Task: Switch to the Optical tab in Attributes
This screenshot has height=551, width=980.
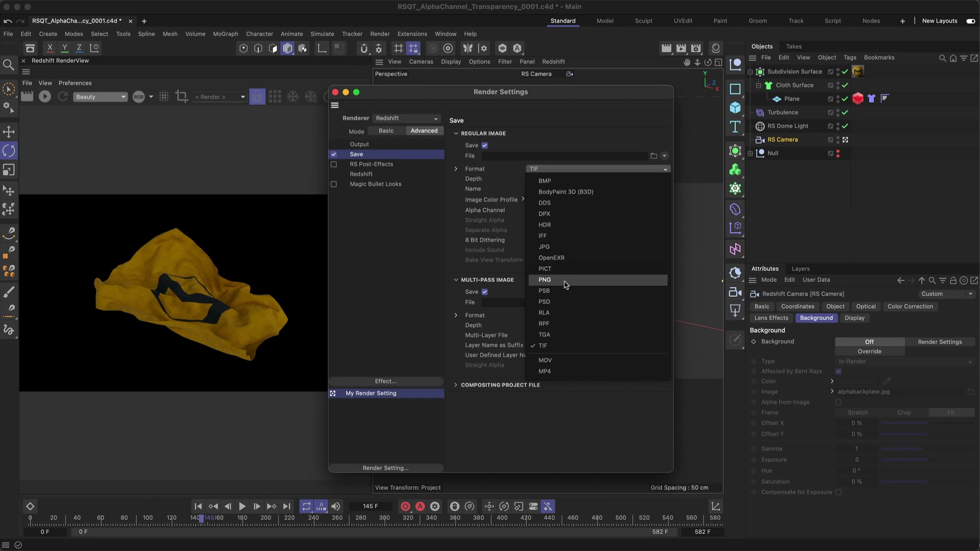Action: point(866,307)
